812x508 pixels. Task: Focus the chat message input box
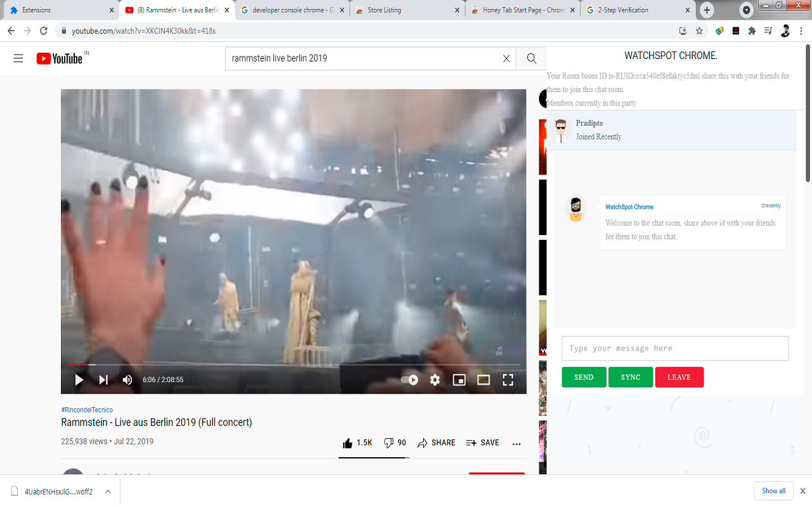click(675, 348)
